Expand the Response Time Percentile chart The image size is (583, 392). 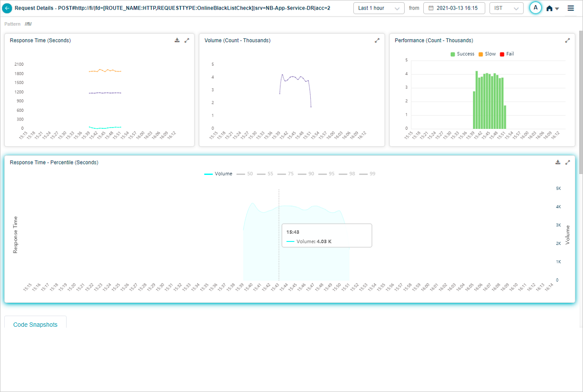click(567, 162)
